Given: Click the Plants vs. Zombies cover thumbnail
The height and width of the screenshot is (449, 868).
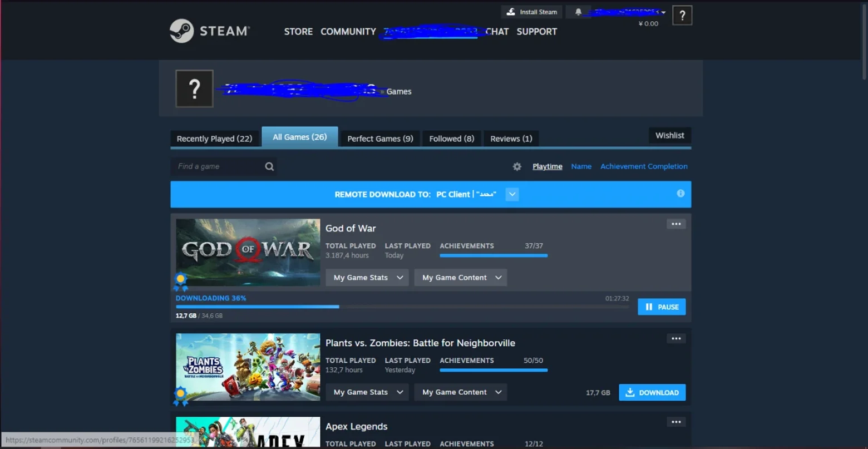Looking at the screenshot, I should pos(248,367).
